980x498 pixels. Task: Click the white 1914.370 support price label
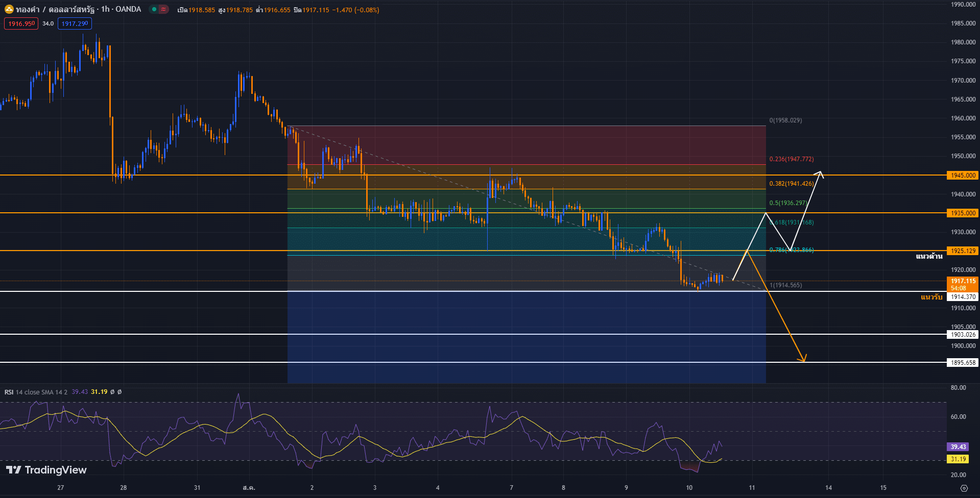[x=963, y=297]
